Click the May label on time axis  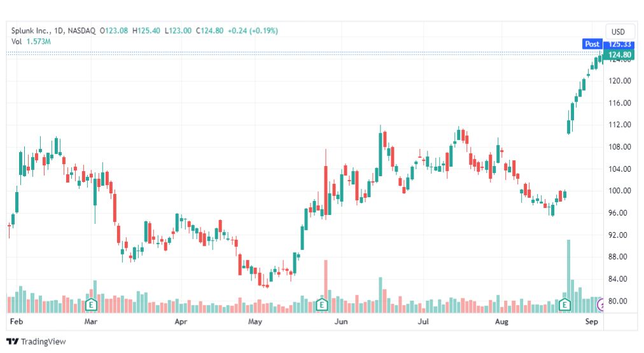point(255,321)
